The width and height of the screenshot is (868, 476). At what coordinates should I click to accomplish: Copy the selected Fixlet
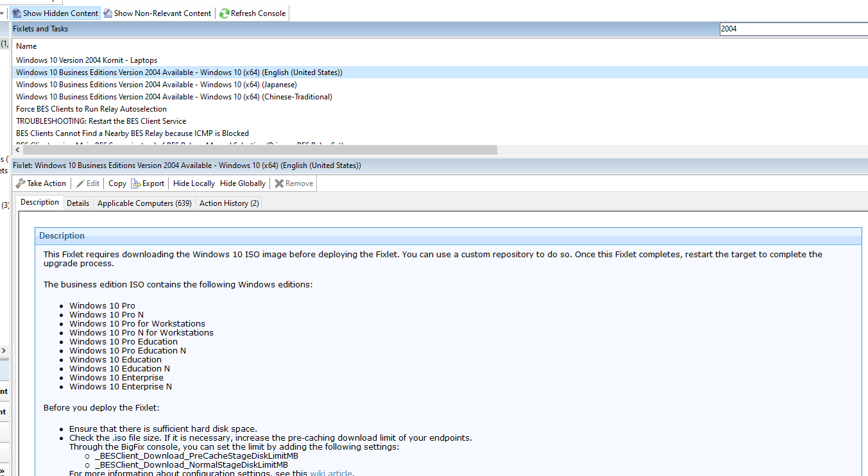tap(117, 183)
